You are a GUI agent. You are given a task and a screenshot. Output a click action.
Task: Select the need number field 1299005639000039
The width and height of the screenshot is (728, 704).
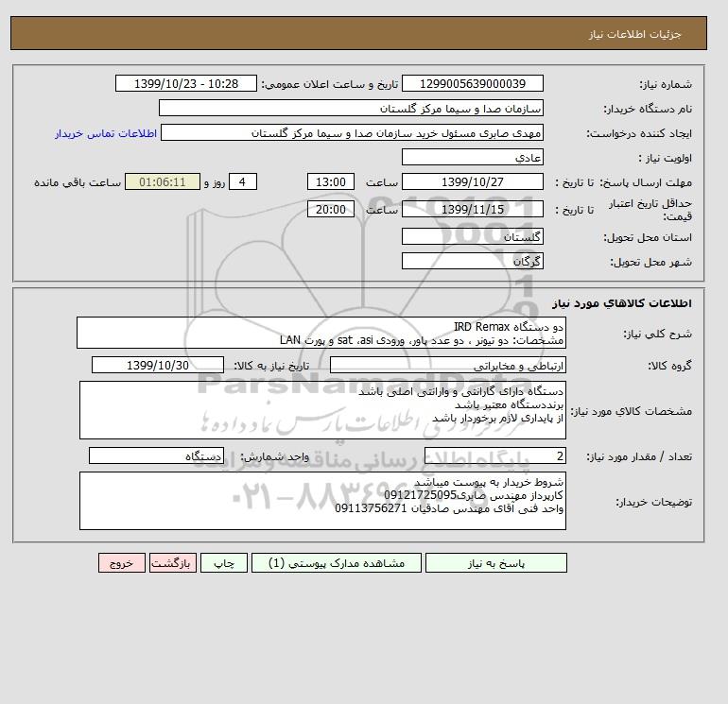[x=472, y=83]
